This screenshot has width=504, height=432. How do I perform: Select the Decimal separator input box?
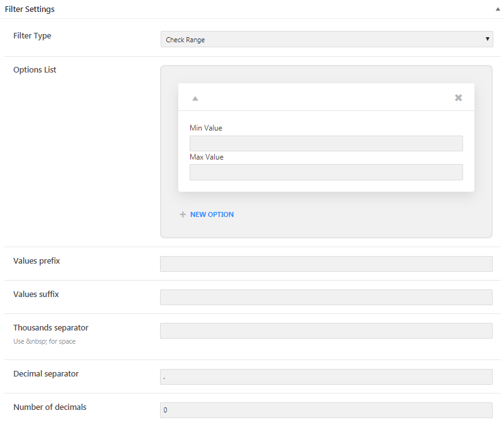[x=326, y=377]
